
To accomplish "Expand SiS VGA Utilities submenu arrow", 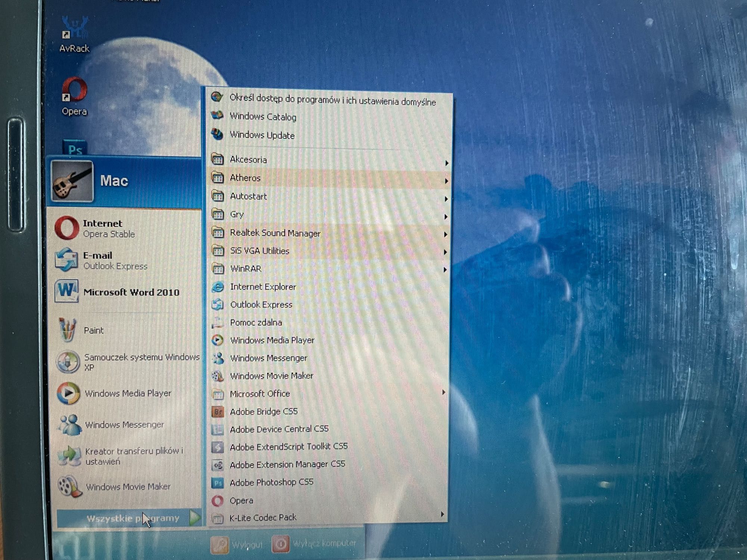I will (445, 252).
